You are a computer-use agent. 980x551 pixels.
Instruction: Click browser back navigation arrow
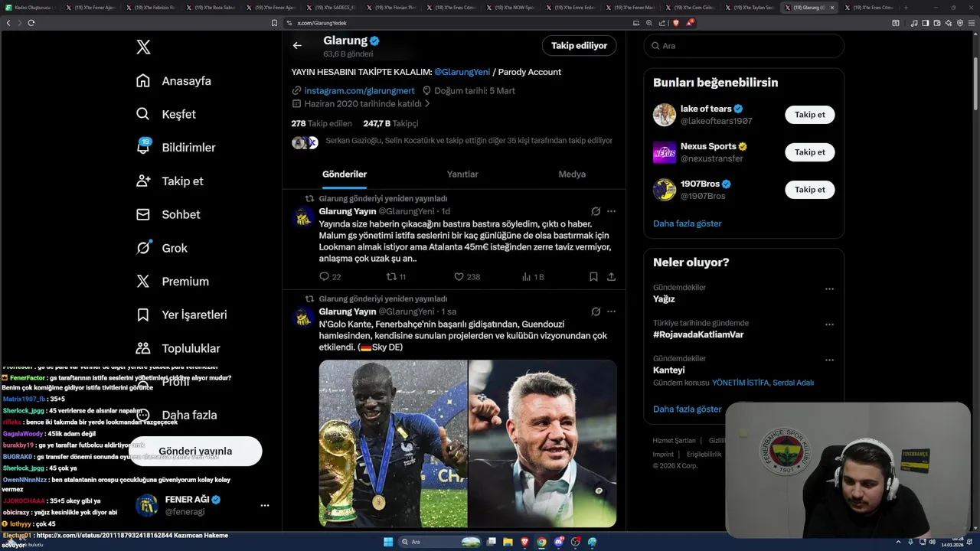(8, 23)
